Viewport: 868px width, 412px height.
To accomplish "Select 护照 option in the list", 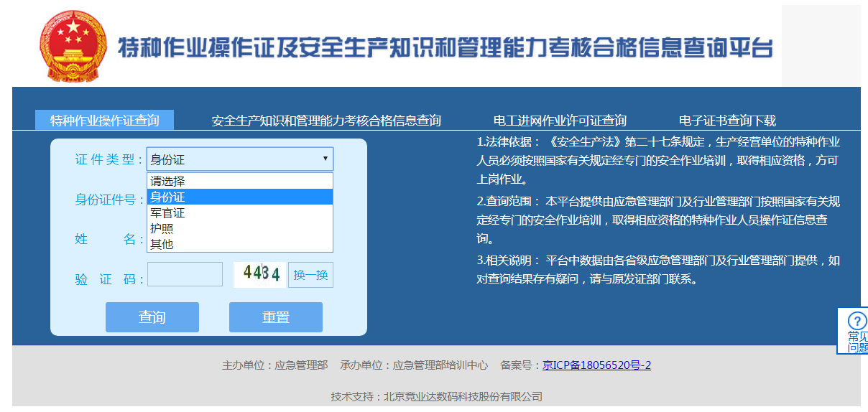I will pyautogui.click(x=240, y=228).
